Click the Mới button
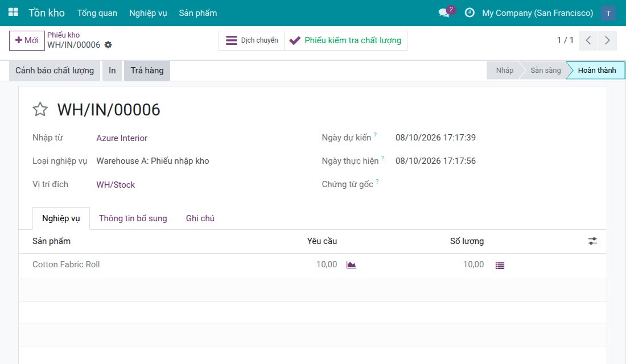 pyautogui.click(x=27, y=40)
